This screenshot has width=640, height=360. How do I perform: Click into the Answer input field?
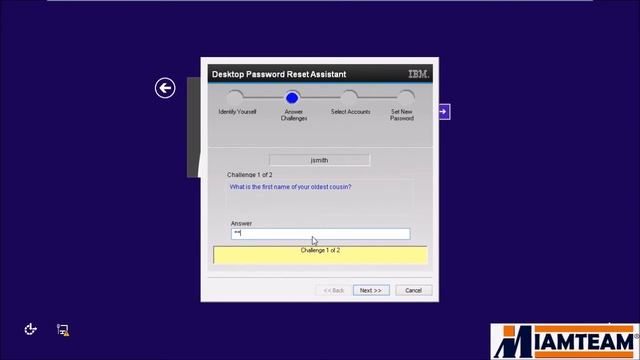point(320,233)
